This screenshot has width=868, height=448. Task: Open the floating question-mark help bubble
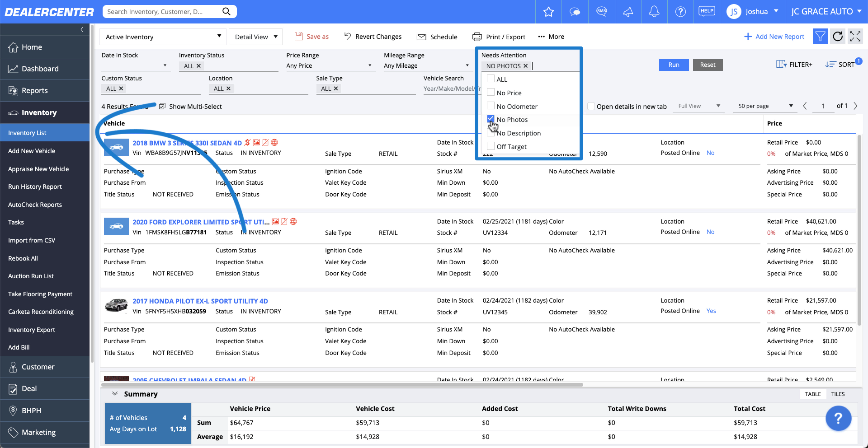tap(839, 418)
